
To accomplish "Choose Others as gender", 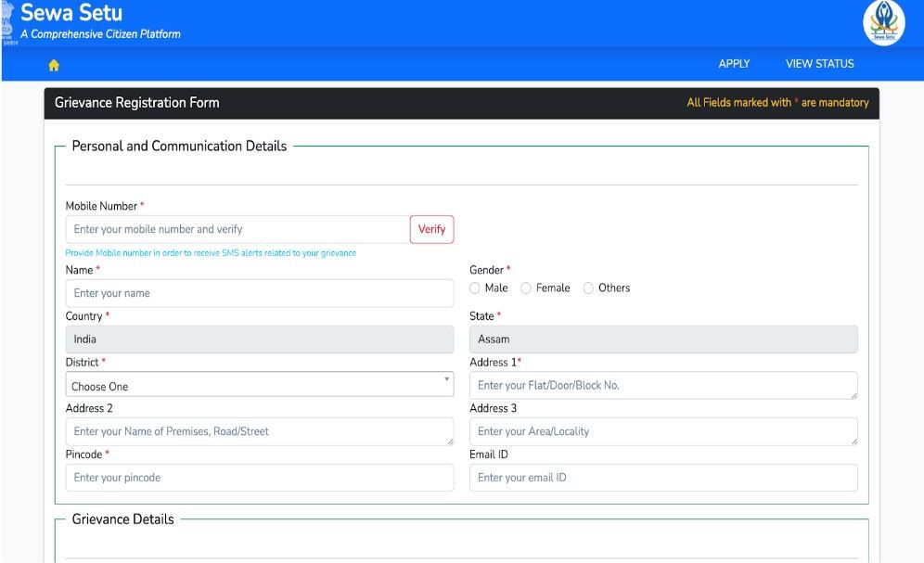I will (588, 288).
